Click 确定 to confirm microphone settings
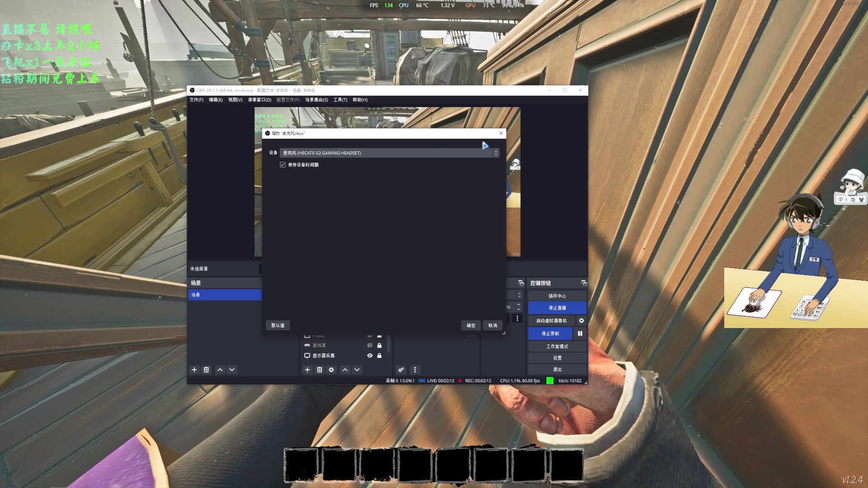The width and height of the screenshot is (868, 488). tap(471, 325)
